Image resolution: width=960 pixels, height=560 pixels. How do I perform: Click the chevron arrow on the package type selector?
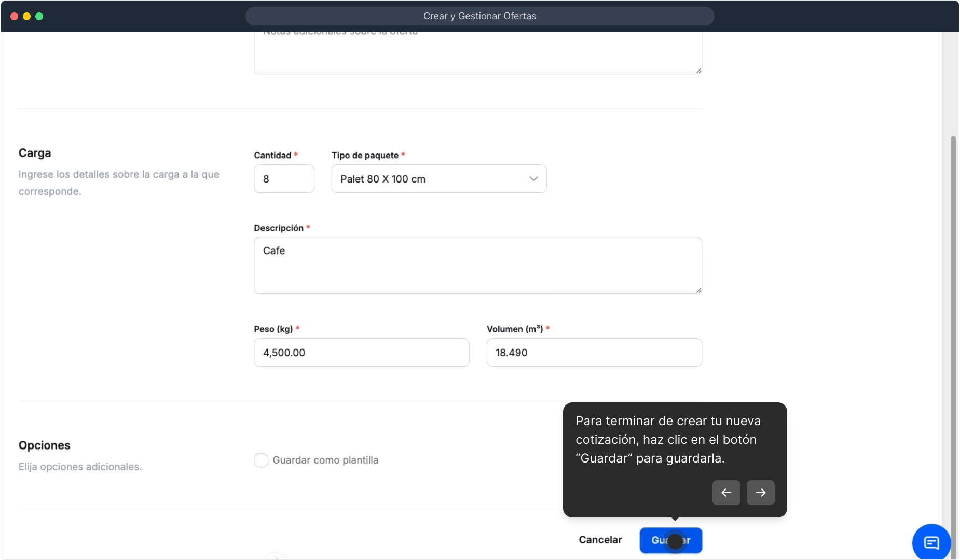[533, 179]
